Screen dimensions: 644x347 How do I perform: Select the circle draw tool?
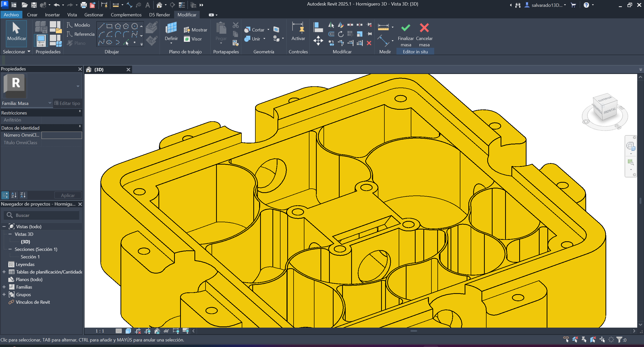[135, 26]
